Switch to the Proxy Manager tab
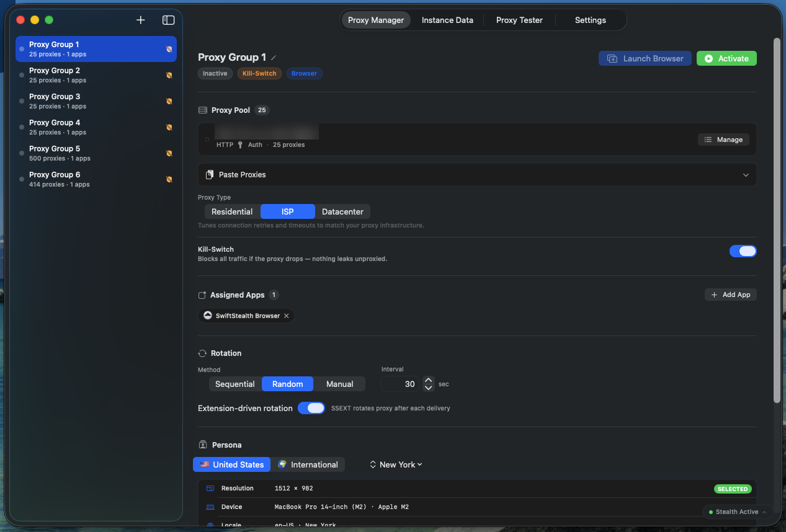 click(376, 20)
